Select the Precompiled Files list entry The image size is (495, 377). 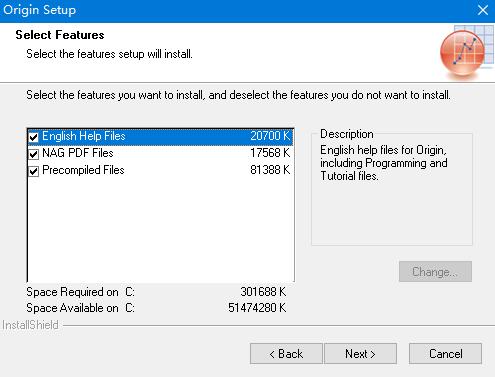click(160, 170)
